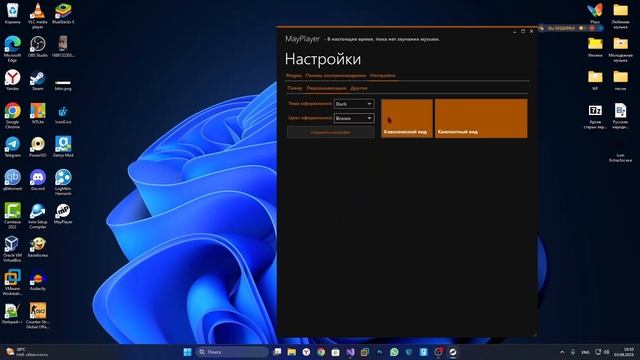640x360 pixels.
Task: Open Camtasia 2022 desktop shortcut
Action: click(x=13, y=216)
